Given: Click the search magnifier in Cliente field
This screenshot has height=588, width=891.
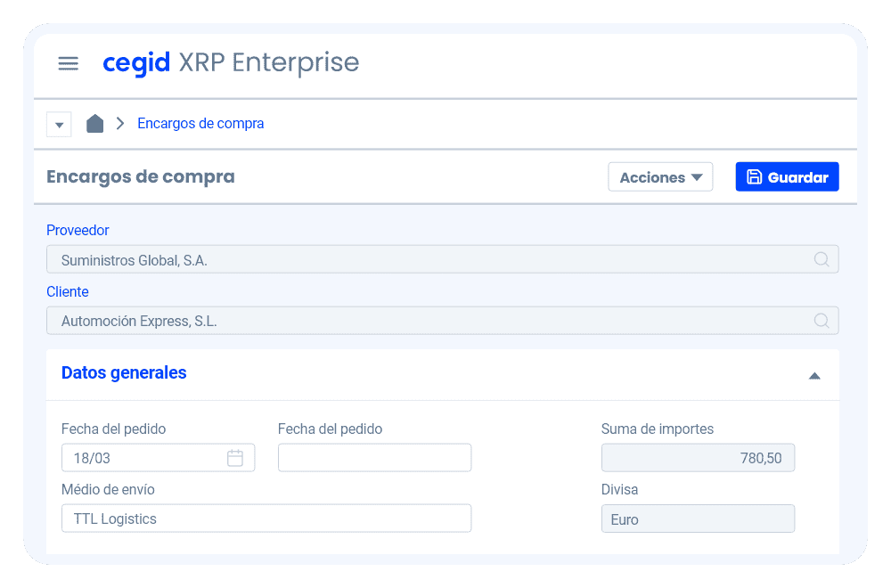Looking at the screenshot, I should pyautogui.click(x=822, y=321).
